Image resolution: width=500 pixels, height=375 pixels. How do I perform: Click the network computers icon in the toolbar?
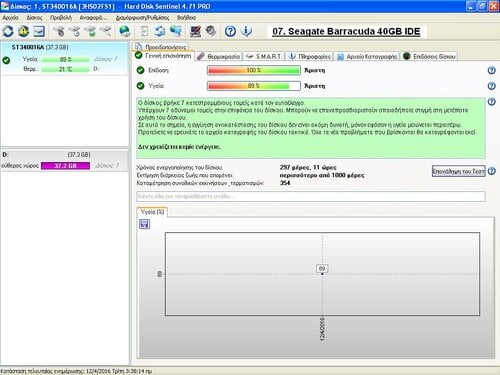click(176, 31)
